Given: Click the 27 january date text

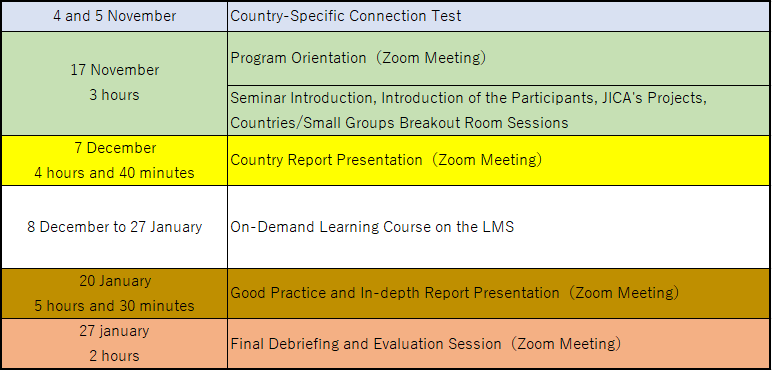Looking at the screenshot, I should [x=114, y=331].
